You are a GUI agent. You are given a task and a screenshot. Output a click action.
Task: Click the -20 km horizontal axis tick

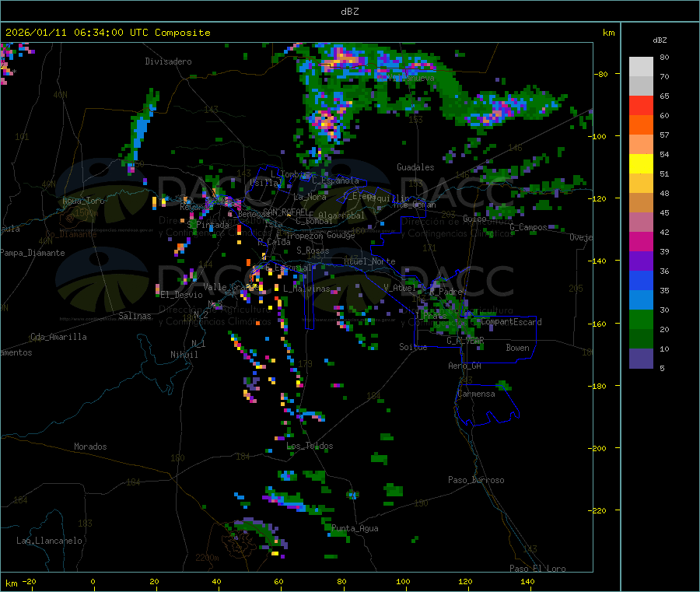pos(30,581)
